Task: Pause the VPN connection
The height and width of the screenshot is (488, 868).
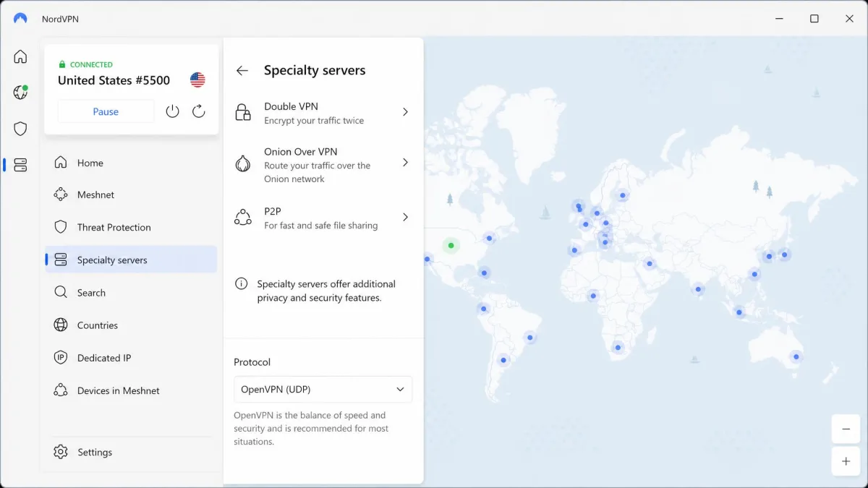Action: pyautogui.click(x=106, y=111)
